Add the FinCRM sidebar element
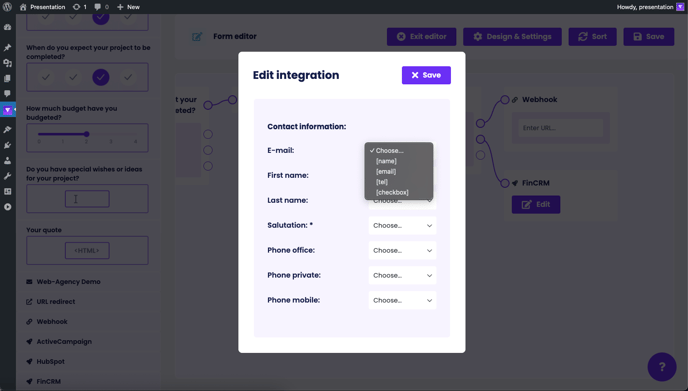688x391 pixels. pos(88,382)
